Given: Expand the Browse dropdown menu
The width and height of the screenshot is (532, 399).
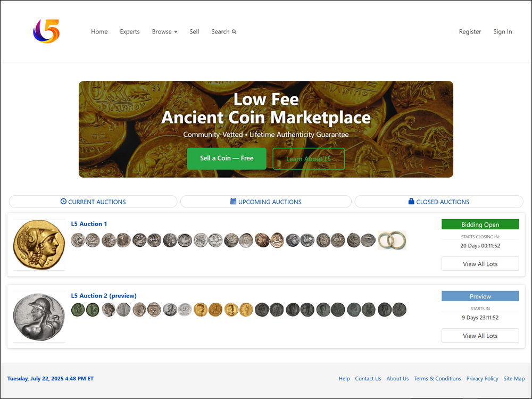Looking at the screenshot, I should pyautogui.click(x=164, y=32).
